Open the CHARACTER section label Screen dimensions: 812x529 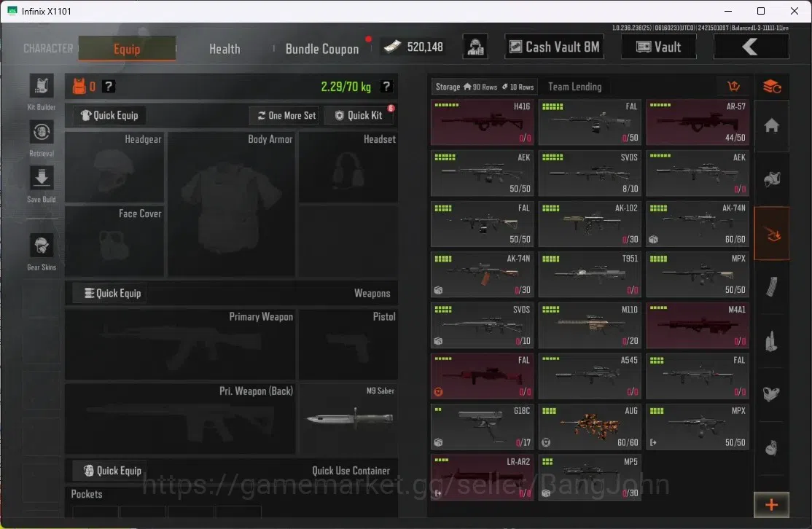click(x=48, y=48)
